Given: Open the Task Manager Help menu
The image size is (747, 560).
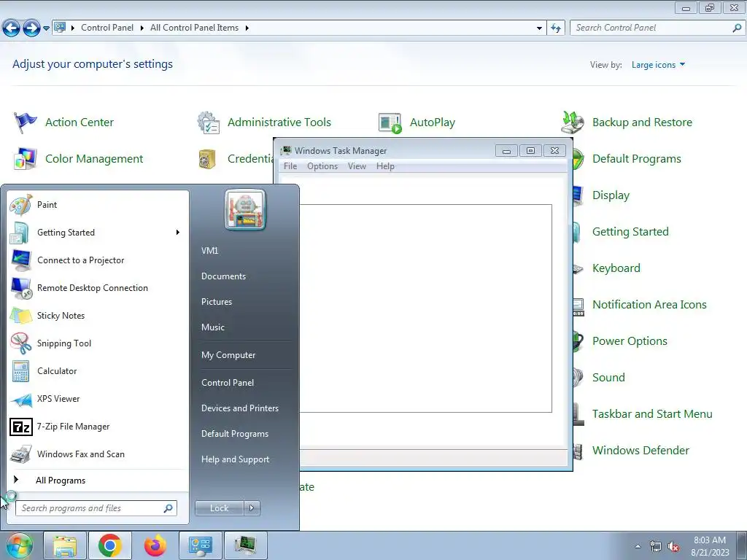Looking at the screenshot, I should (385, 166).
